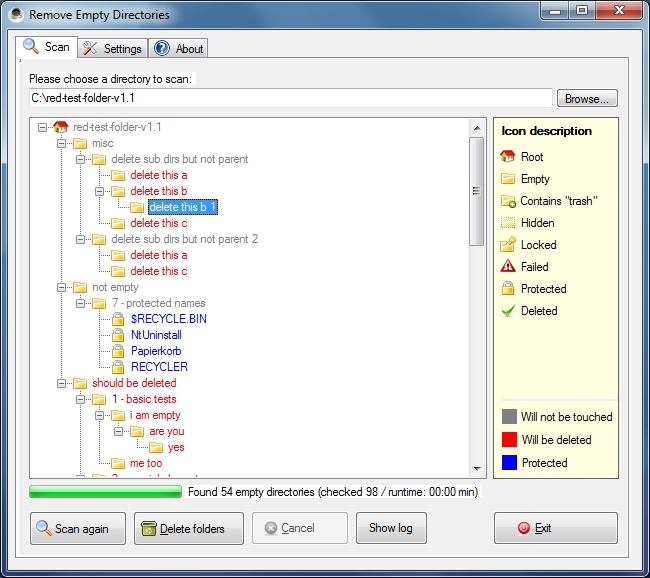Click the directory path input field

(x=290, y=98)
